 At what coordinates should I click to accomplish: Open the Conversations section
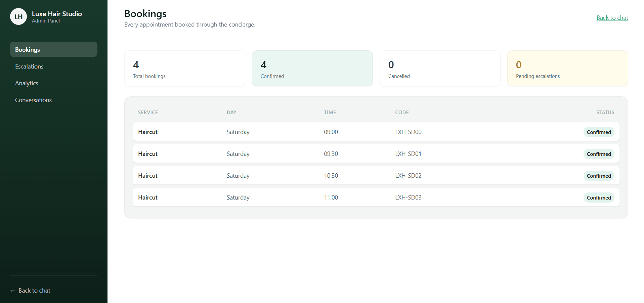pyautogui.click(x=54, y=100)
